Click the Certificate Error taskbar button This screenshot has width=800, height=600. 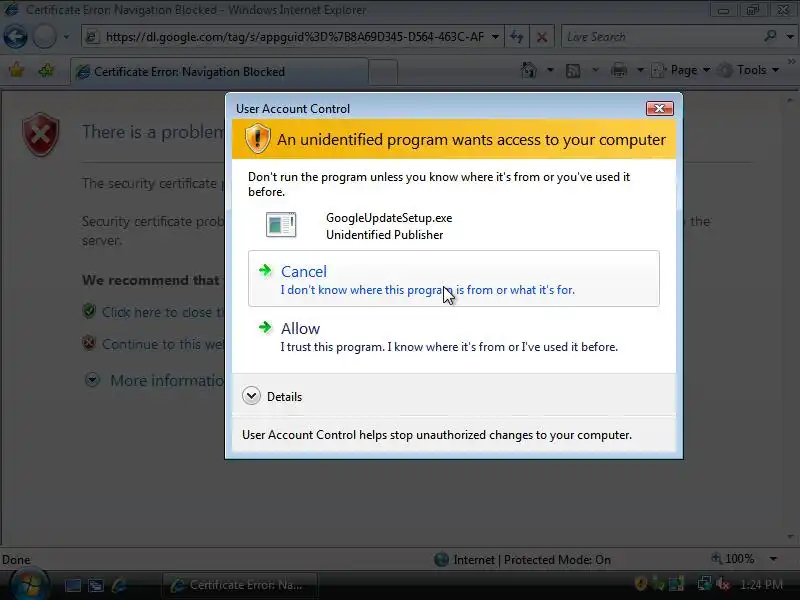[240, 585]
